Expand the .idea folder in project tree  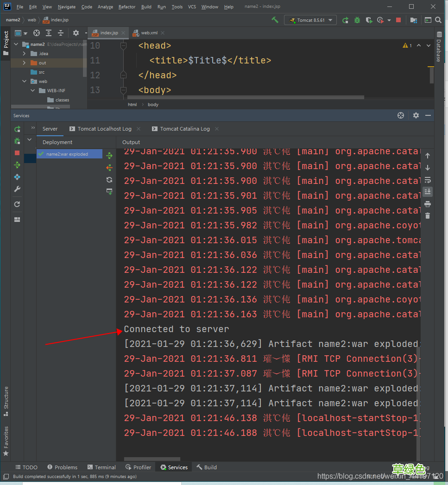[24, 54]
